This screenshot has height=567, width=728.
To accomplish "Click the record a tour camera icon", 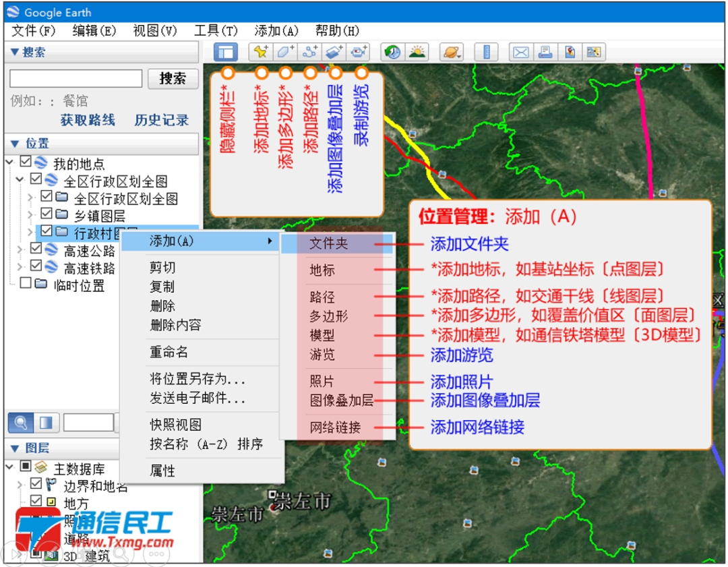I will [x=358, y=52].
